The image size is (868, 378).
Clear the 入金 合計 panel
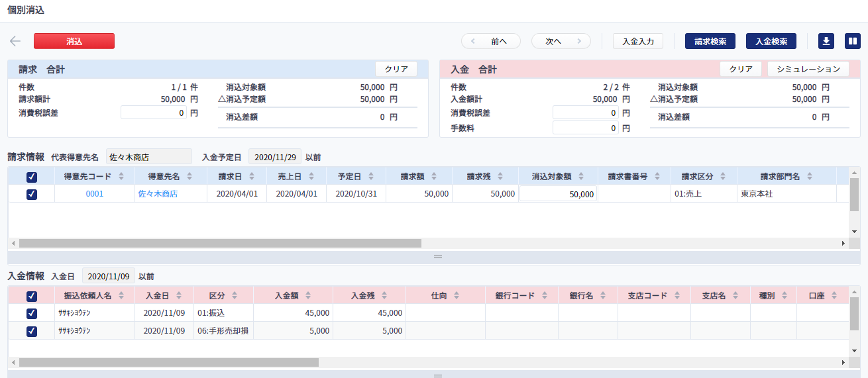pyautogui.click(x=741, y=69)
